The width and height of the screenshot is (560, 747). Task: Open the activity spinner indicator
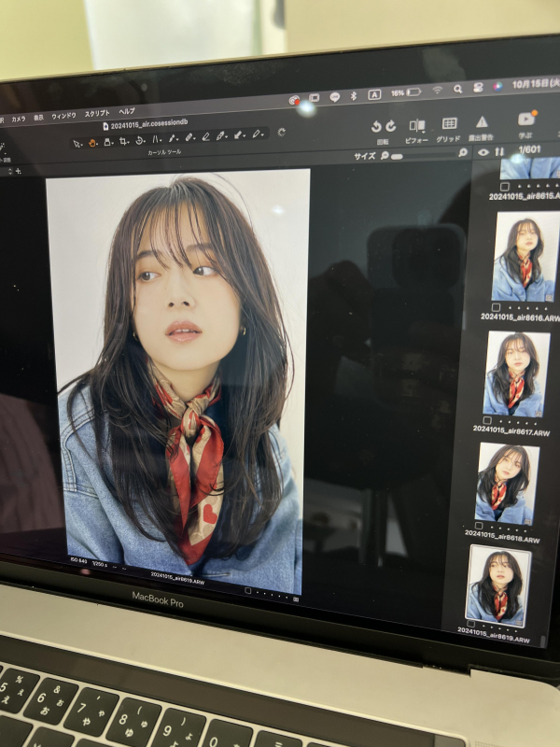pyautogui.click(x=282, y=132)
